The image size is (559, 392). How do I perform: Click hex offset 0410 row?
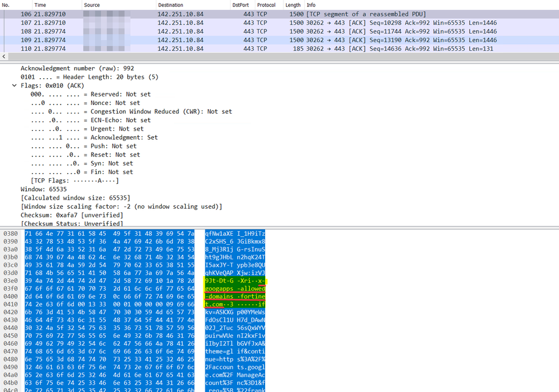(11, 304)
